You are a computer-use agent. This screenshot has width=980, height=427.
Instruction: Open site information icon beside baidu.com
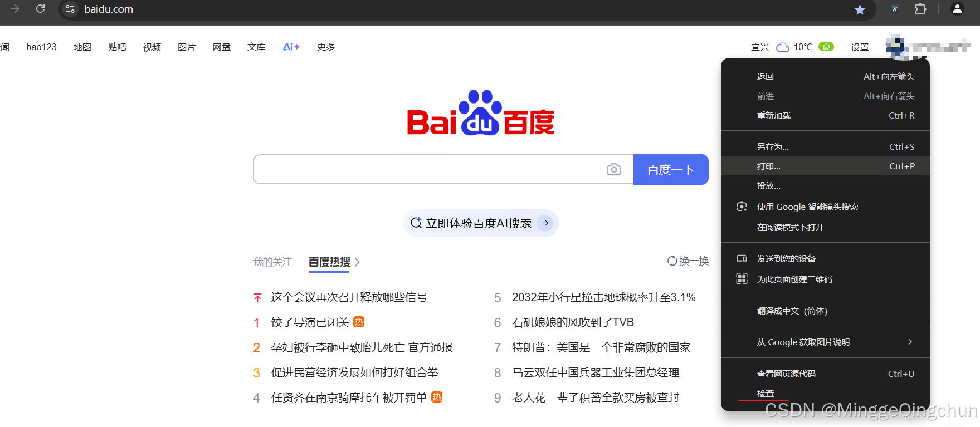click(x=70, y=9)
